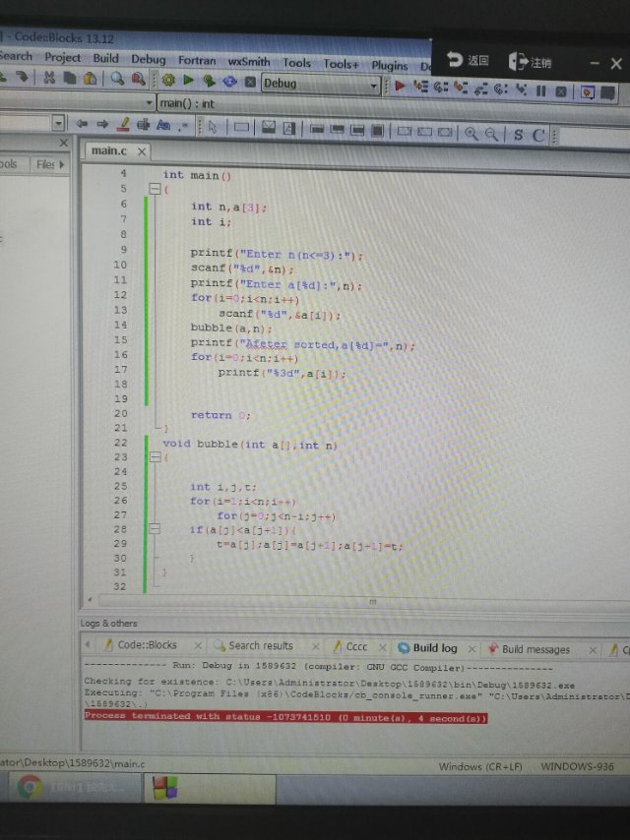
Task: Open the Plugins menu
Action: click(390, 65)
